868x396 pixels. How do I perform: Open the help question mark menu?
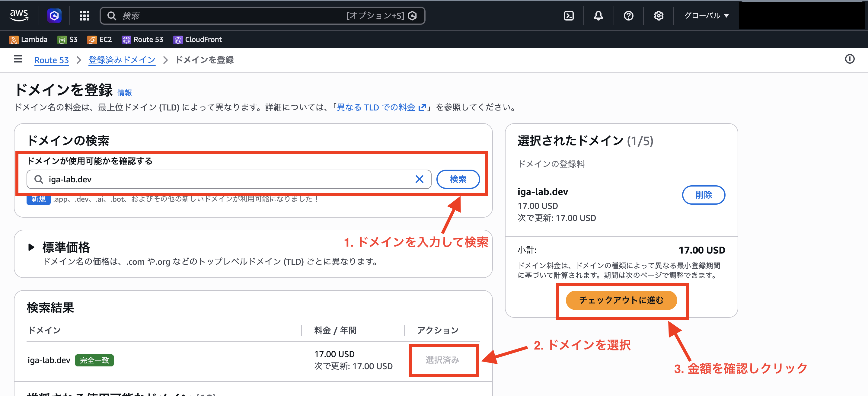[628, 15]
